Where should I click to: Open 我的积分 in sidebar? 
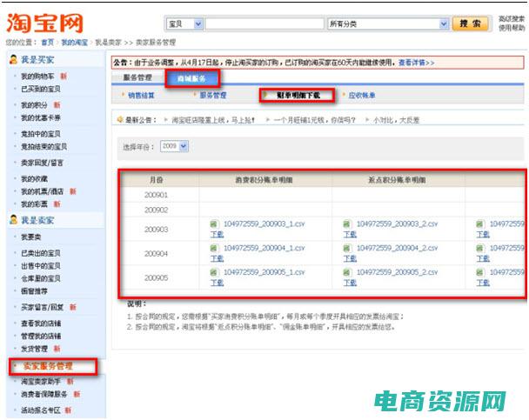click(34, 105)
